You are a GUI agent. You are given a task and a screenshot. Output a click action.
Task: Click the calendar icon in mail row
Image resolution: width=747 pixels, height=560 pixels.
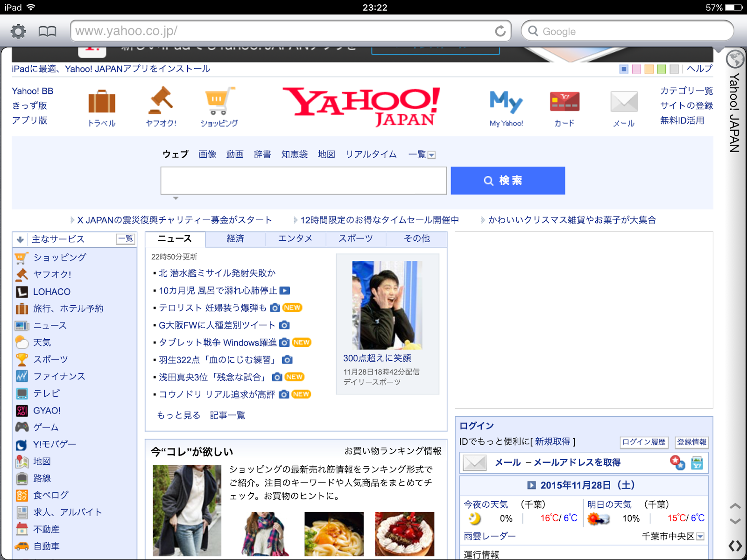(x=697, y=463)
